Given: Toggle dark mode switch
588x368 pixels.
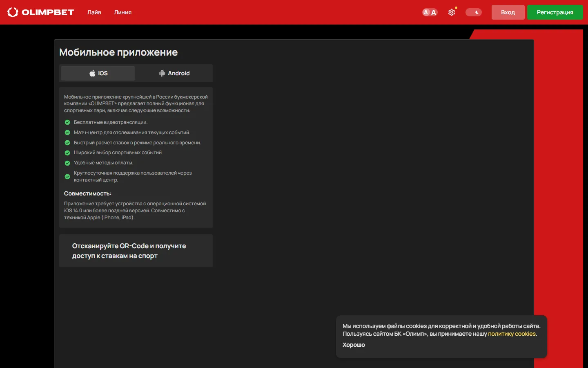Looking at the screenshot, I should click(474, 12).
